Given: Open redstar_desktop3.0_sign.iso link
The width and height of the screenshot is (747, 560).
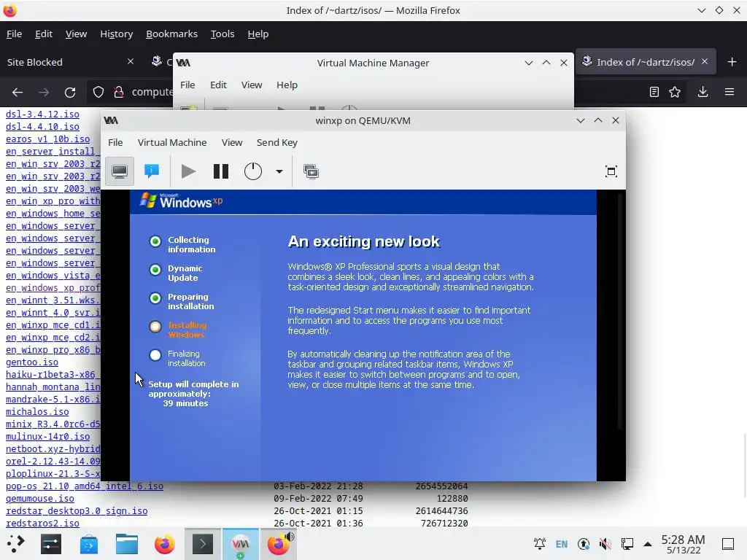Looking at the screenshot, I should click(x=77, y=511).
